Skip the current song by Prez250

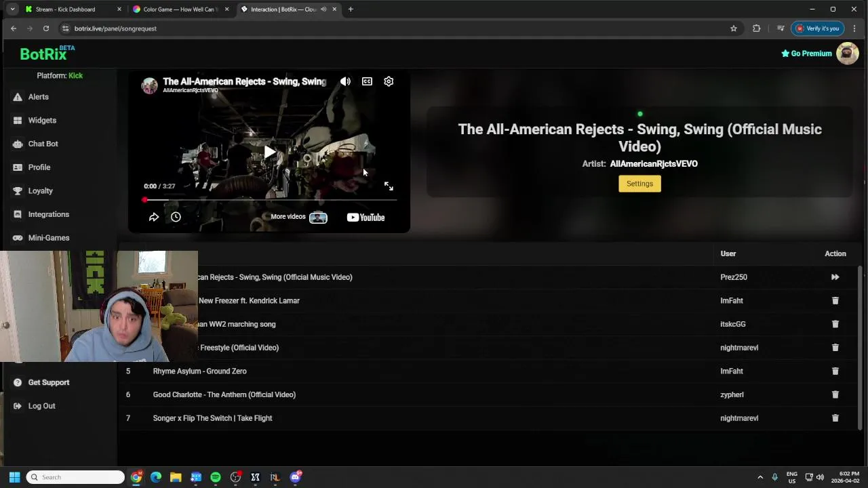(x=835, y=277)
